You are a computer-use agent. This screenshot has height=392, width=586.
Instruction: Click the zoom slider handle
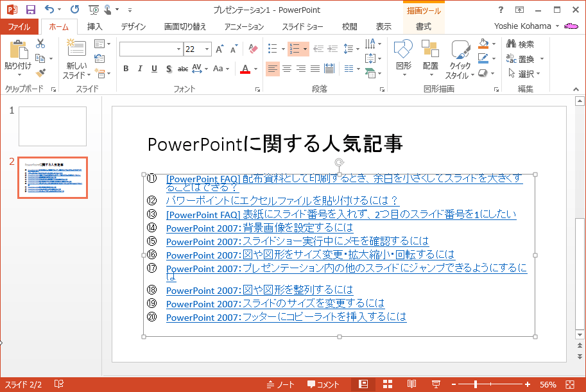476,384
